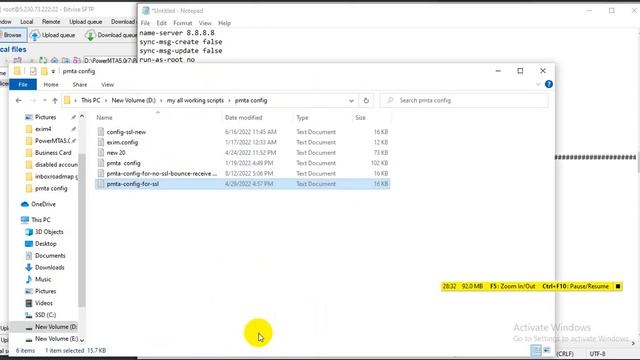This screenshot has width=640, height=360.
Task: Click the Up one level arrow
Action: point(55,100)
